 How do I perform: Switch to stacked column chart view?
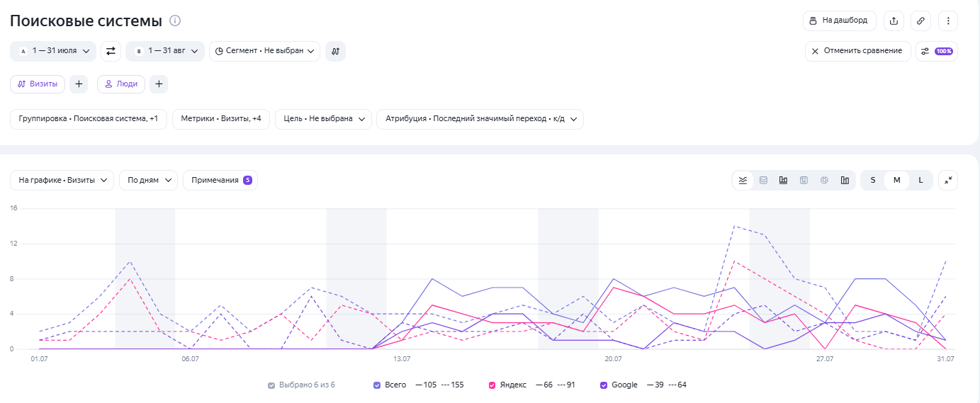[x=804, y=180]
